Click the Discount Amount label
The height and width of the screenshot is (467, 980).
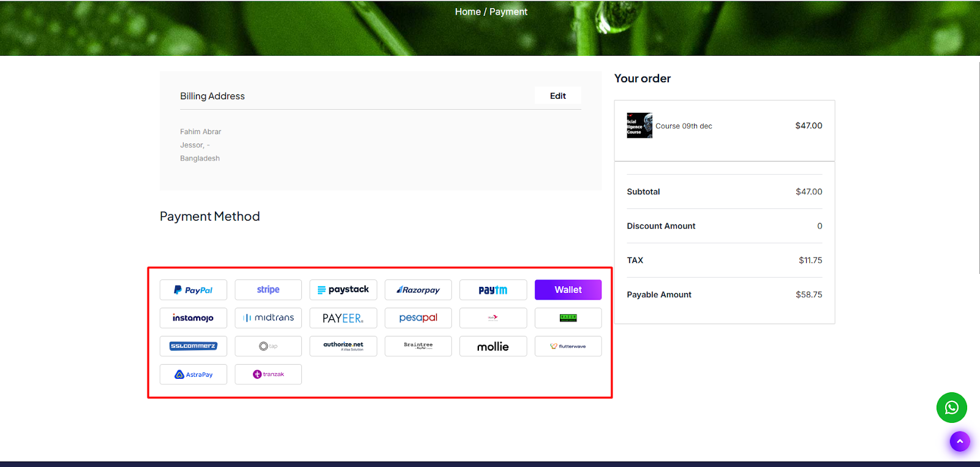(x=661, y=226)
